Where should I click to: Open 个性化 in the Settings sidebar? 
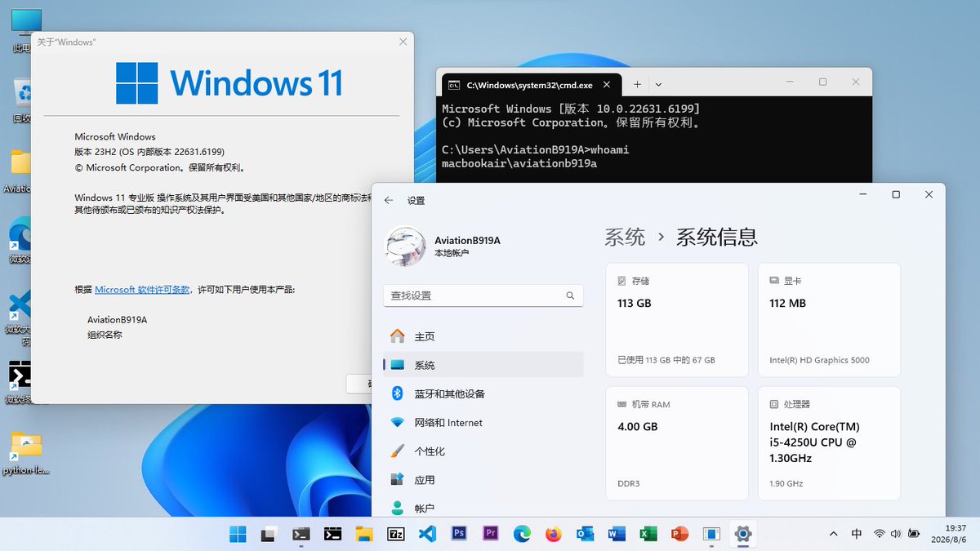(x=483, y=451)
